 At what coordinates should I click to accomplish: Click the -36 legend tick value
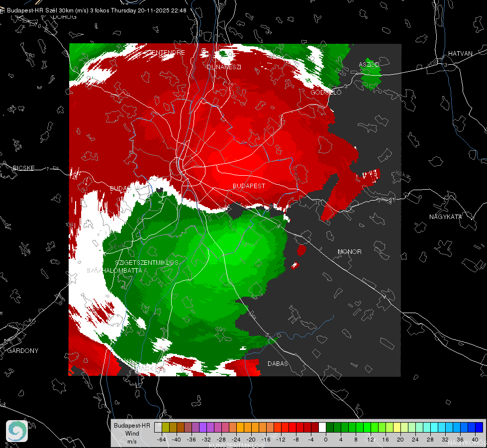point(191,440)
